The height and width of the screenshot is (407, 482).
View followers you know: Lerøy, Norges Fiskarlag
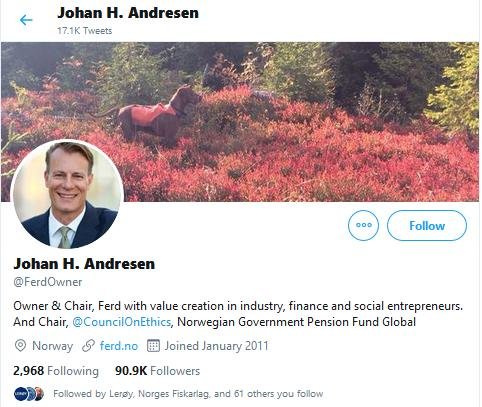point(188,394)
